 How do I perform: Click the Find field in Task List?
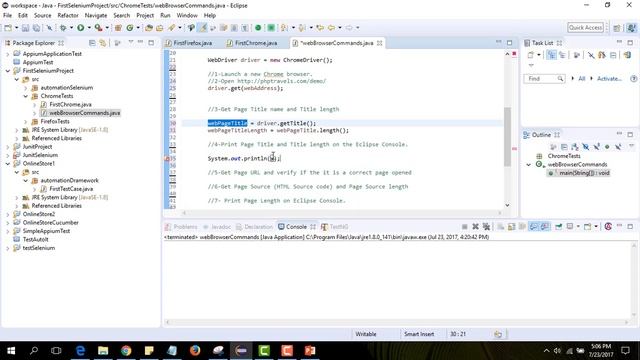[544, 78]
